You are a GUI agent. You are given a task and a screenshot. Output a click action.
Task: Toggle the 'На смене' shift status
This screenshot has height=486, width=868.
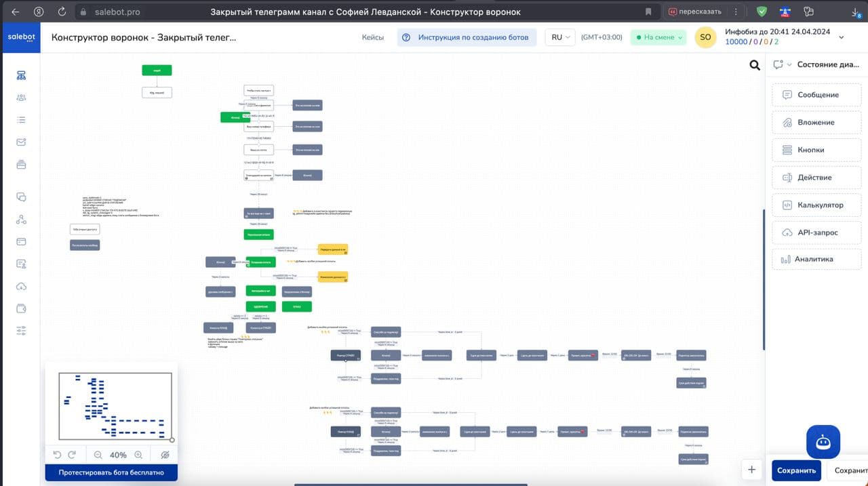(x=658, y=37)
